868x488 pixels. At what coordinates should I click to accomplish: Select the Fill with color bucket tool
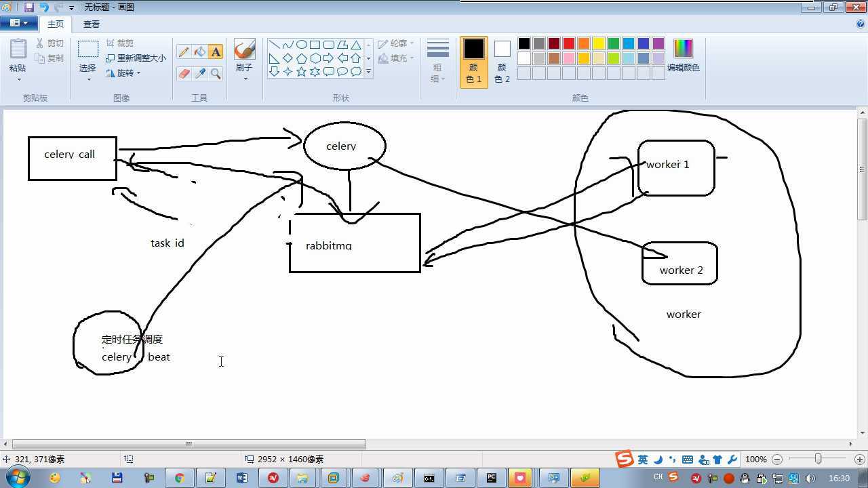pos(199,52)
